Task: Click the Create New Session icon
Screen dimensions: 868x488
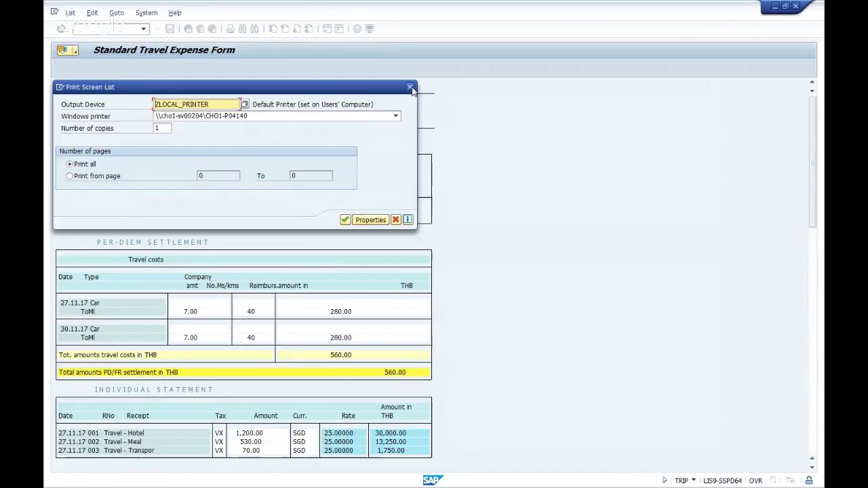Action: click(x=327, y=28)
